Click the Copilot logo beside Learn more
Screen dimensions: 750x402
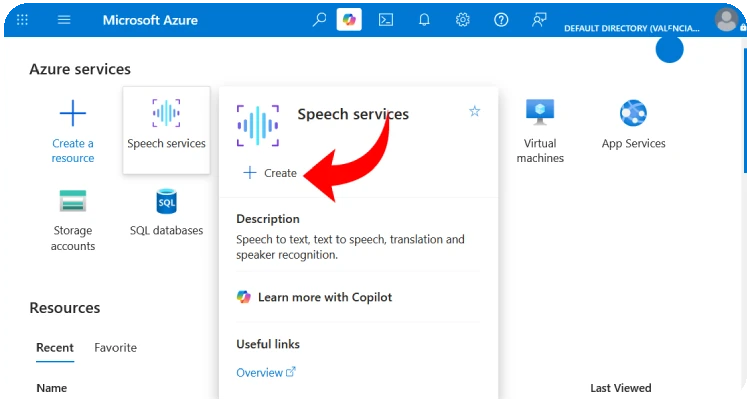243,297
